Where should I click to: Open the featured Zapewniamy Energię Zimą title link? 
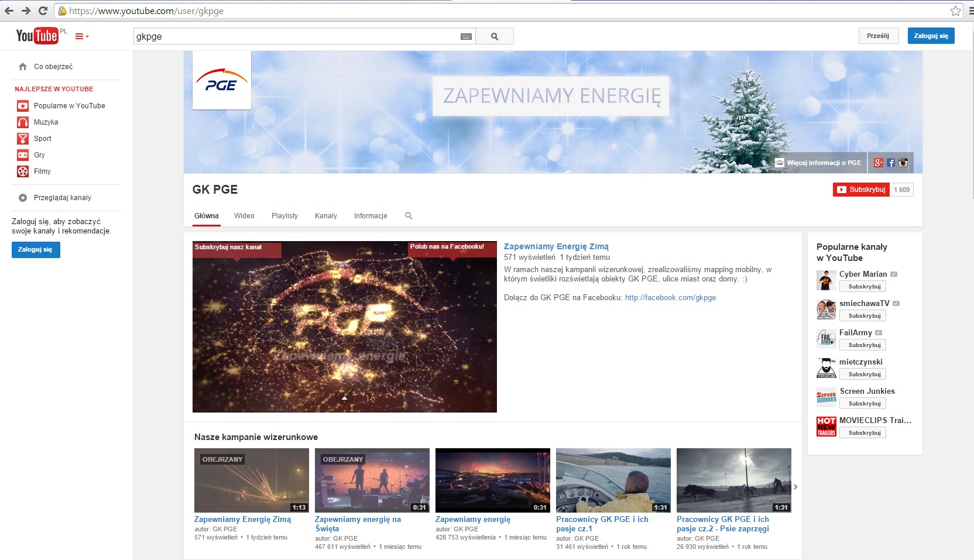click(x=556, y=247)
